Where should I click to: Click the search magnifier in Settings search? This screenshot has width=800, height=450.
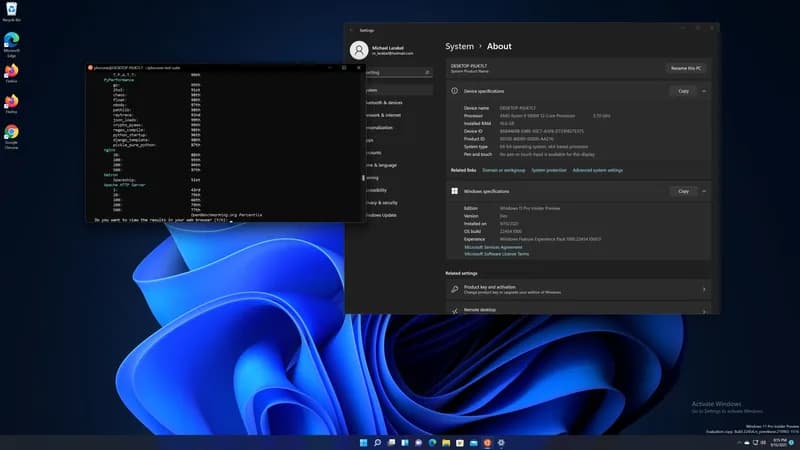[427, 72]
